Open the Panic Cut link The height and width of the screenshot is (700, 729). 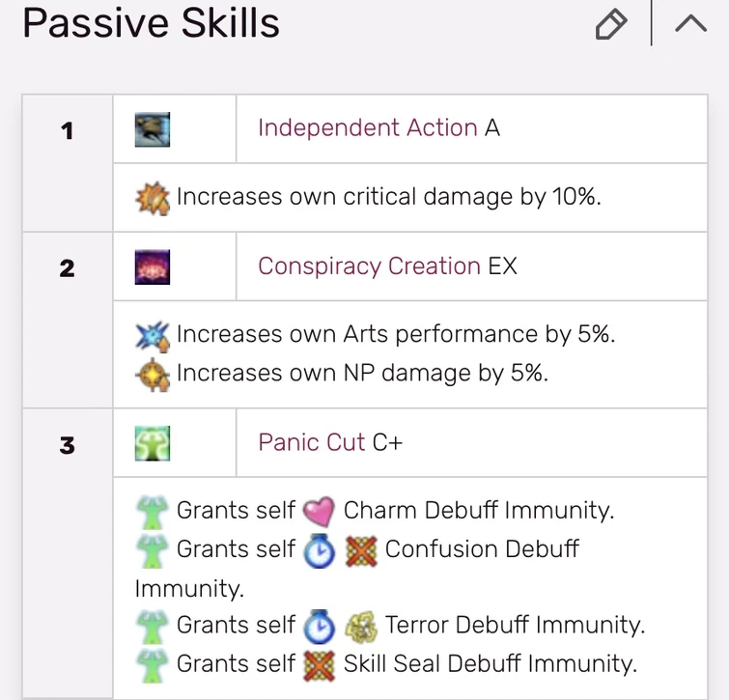pos(311,442)
